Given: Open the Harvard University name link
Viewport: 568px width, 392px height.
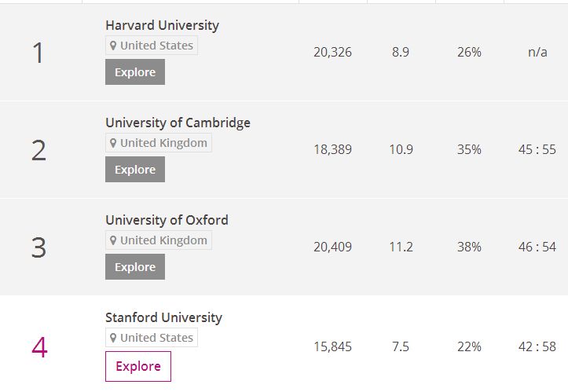Looking at the screenshot, I should [x=162, y=25].
